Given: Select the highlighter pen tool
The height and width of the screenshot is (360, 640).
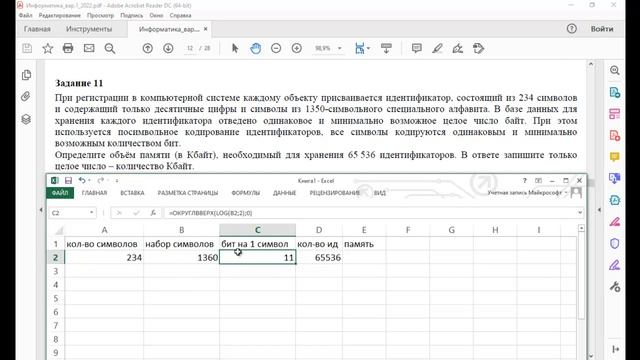Looking at the screenshot, I should point(437,48).
